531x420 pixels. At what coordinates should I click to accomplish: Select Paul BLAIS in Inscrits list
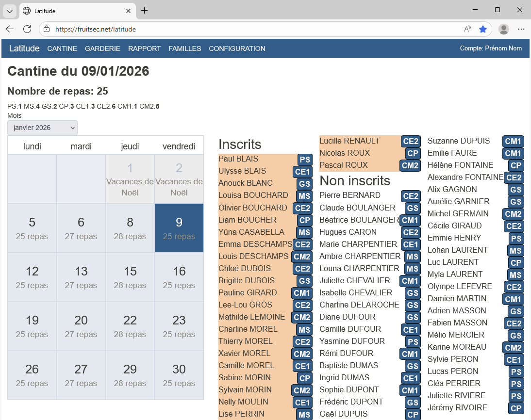tap(238, 159)
